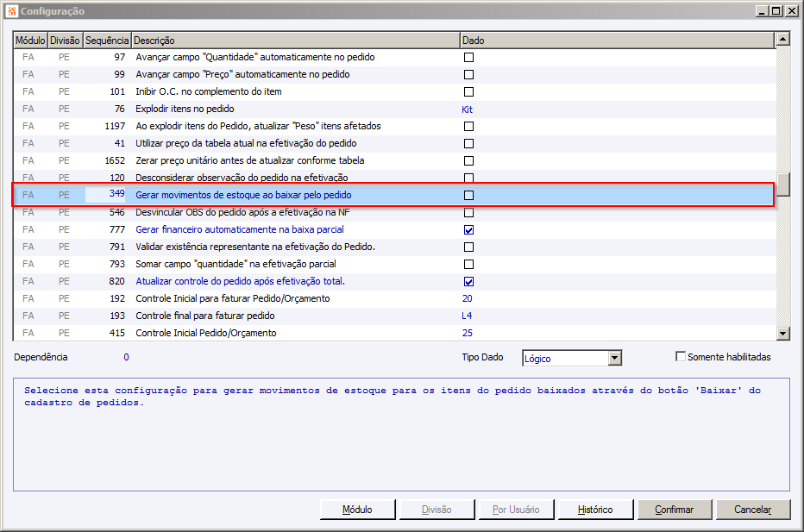This screenshot has width=804, height=532.
Task: Click the Lógico value in Tipo Dado combo
Action: [x=537, y=359]
